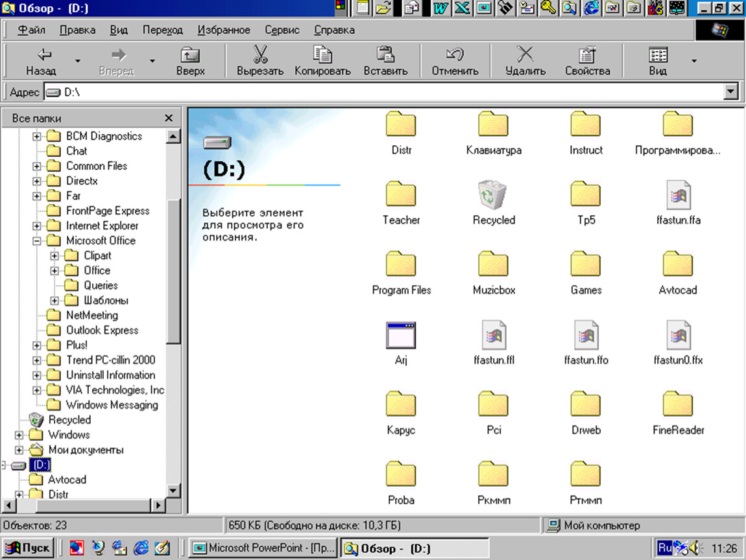Screen dimensions: 746x560
Task: Open the Избранное menu
Action: click(x=224, y=30)
